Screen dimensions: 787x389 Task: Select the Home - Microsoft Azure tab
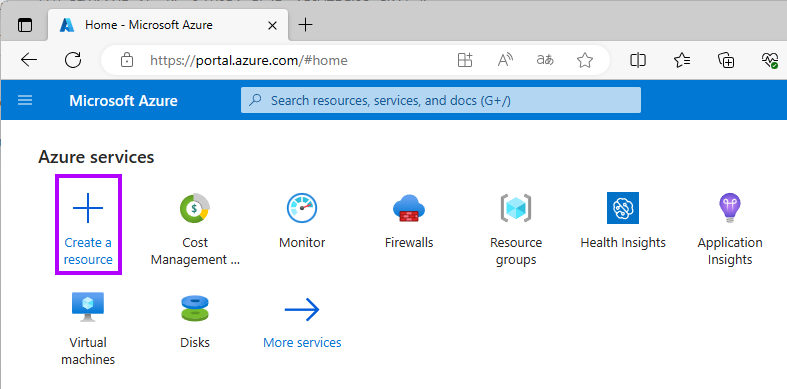168,25
